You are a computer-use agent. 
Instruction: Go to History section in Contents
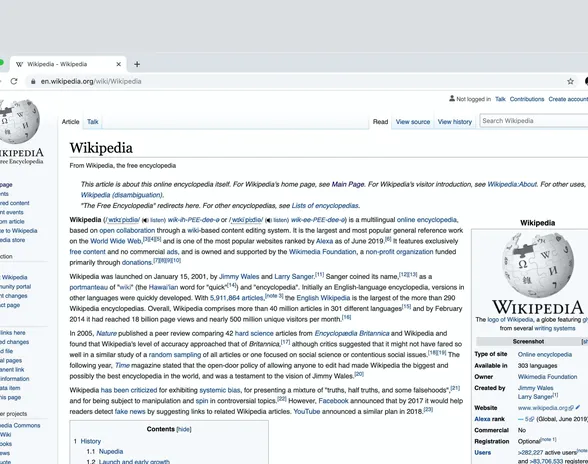click(91, 441)
